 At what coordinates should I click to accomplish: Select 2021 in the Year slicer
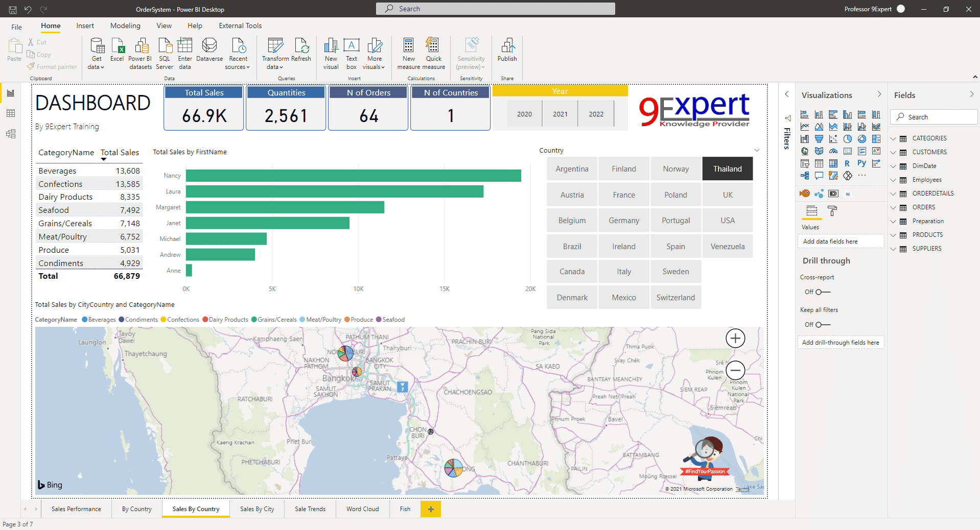coord(559,114)
